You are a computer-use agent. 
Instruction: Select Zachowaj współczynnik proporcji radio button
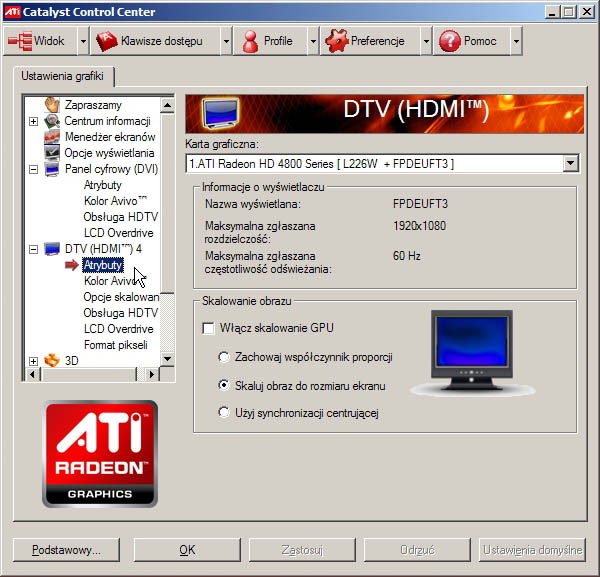[x=224, y=357]
